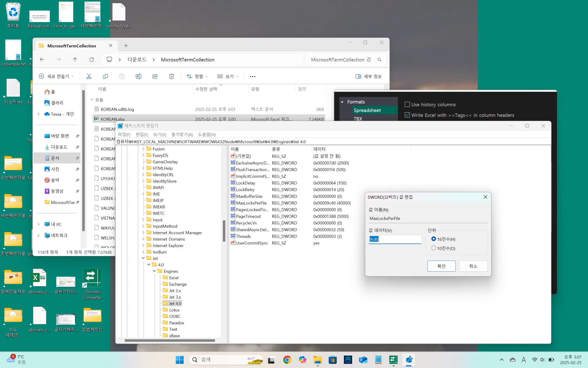Select the TBX format item
588x368 pixels.
(x=358, y=119)
